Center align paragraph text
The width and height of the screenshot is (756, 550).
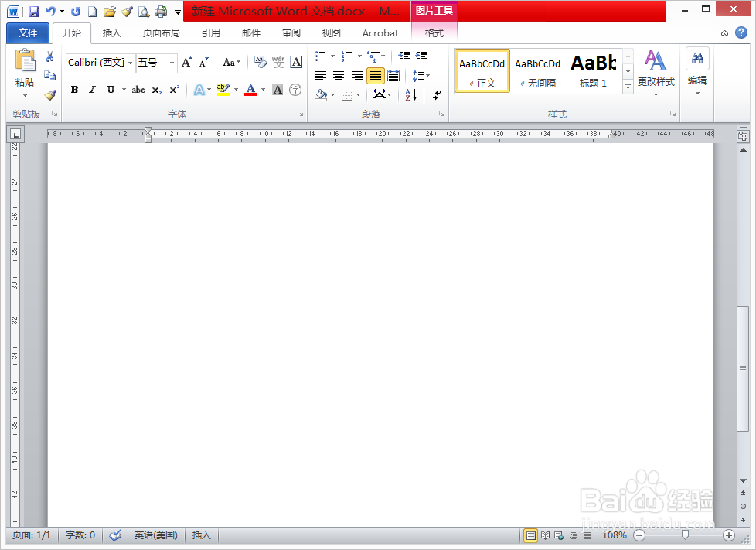pos(339,76)
